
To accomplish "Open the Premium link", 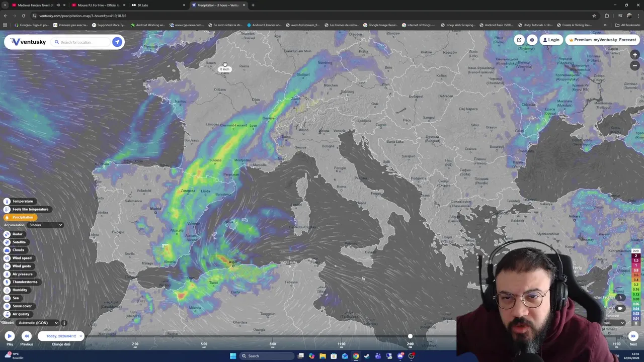I will [x=580, y=40].
